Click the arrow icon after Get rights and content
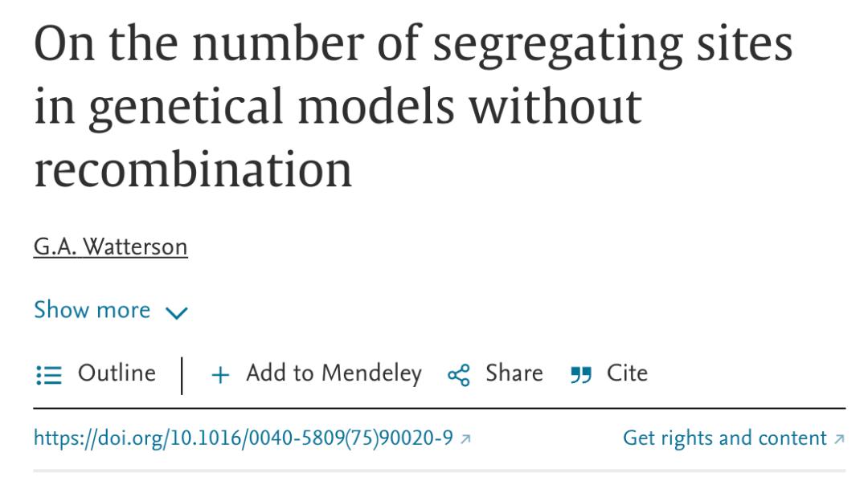 pyautogui.click(x=840, y=439)
